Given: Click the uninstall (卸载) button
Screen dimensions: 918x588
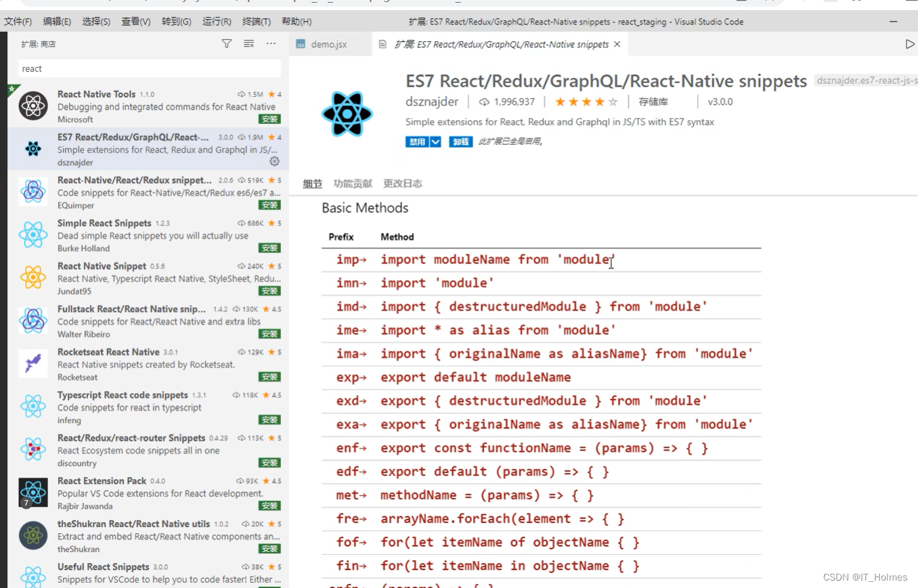Looking at the screenshot, I should [461, 141].
